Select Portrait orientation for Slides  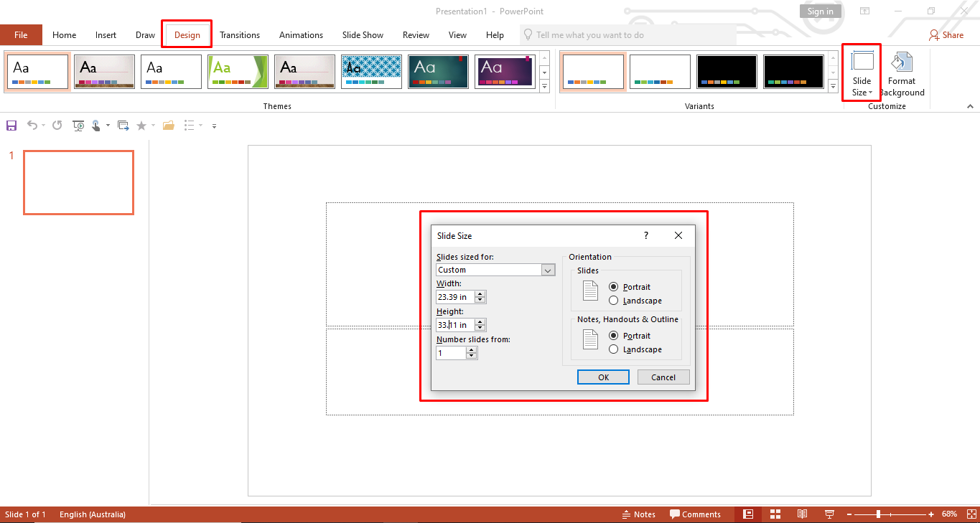point(614,287)
